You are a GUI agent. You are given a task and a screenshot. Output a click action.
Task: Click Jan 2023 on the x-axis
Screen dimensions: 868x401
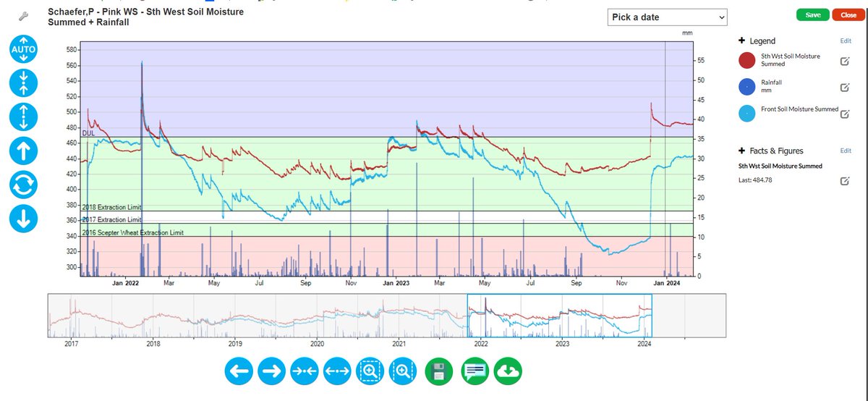click(395, 283)
